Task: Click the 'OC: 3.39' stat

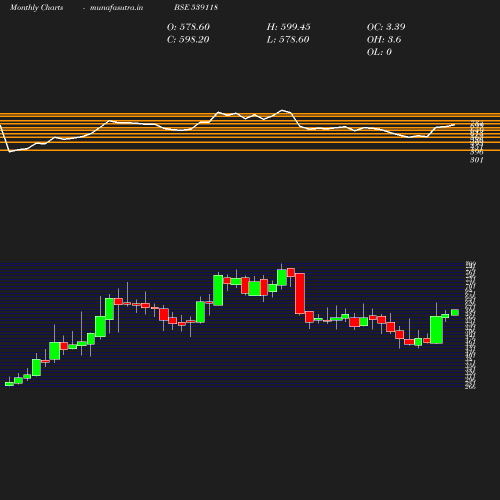Action: (x=386, y=27)
